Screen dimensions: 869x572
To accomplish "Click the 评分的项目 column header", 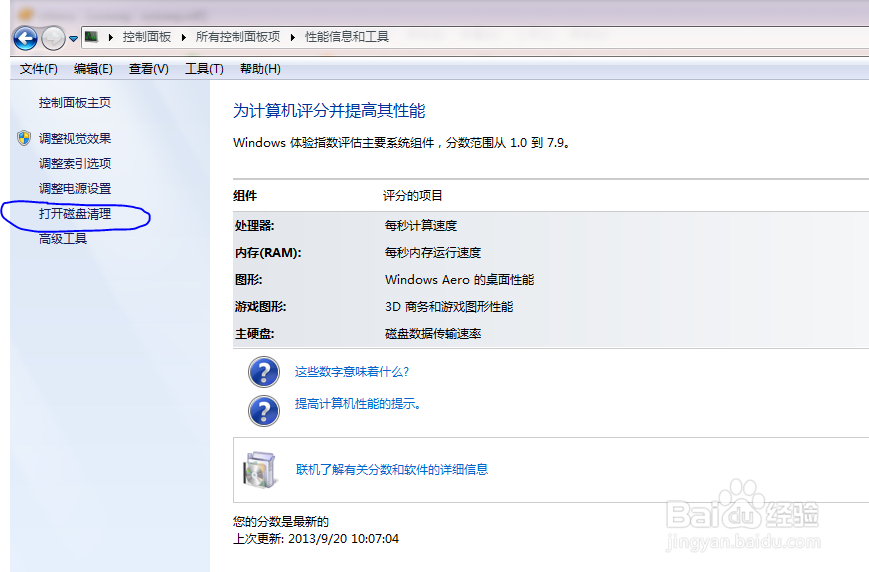I will [413, 196].
